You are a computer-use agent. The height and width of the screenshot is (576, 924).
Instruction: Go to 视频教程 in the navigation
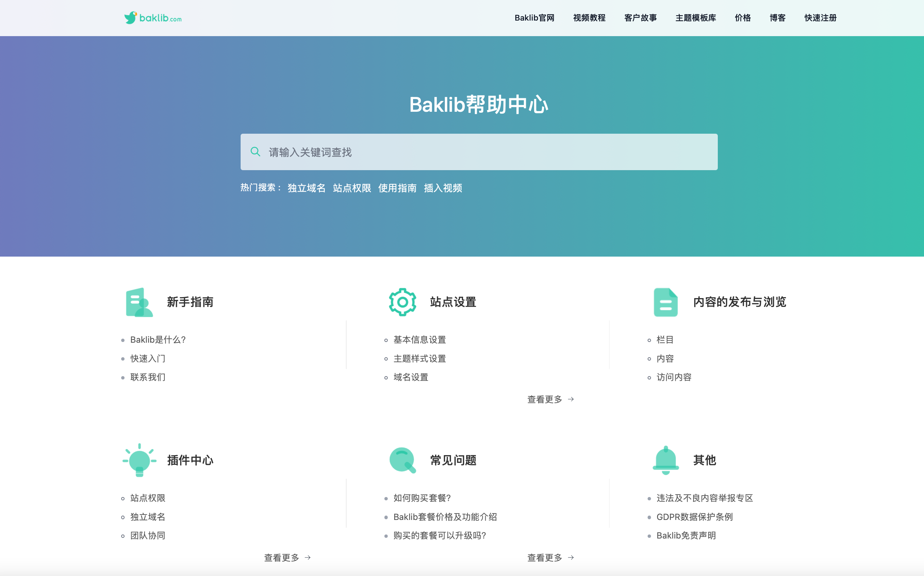point(589,18)
